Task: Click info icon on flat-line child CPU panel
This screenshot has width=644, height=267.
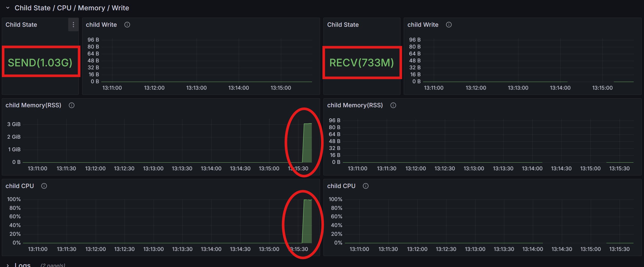Action: [x=366, y=186]
